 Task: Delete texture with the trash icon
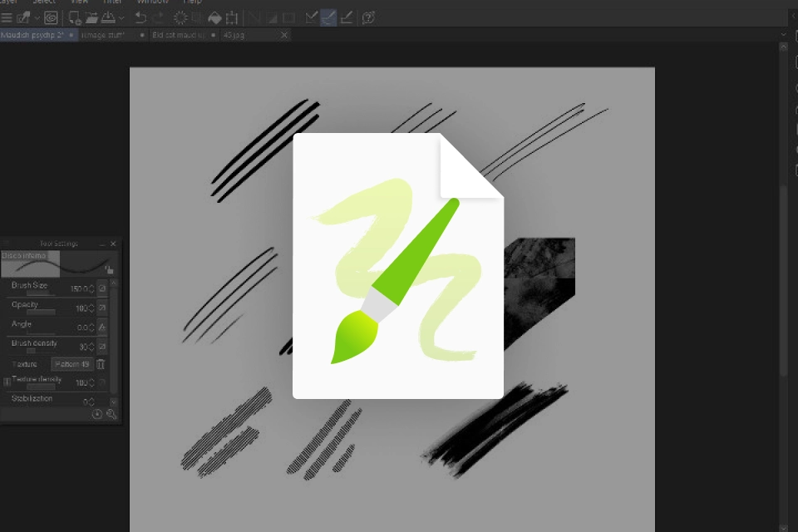(x=101, y=364)
